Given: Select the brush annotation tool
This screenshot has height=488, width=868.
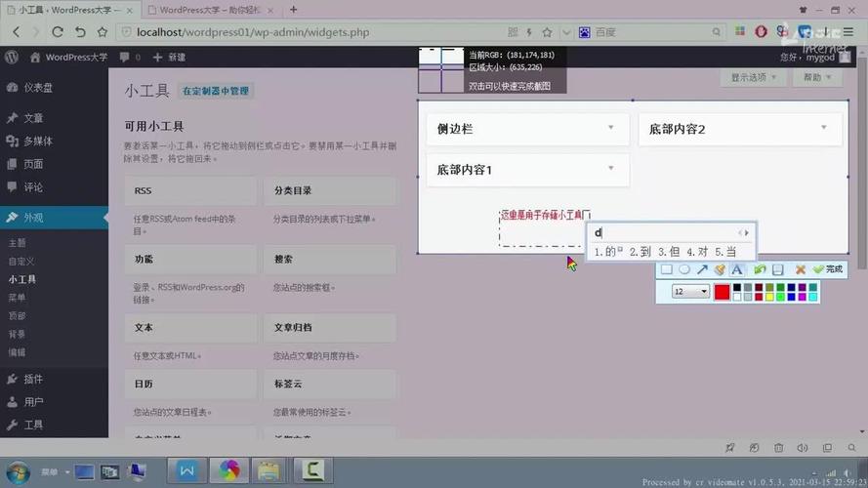Looking at the screenshot, I should 719,269.
